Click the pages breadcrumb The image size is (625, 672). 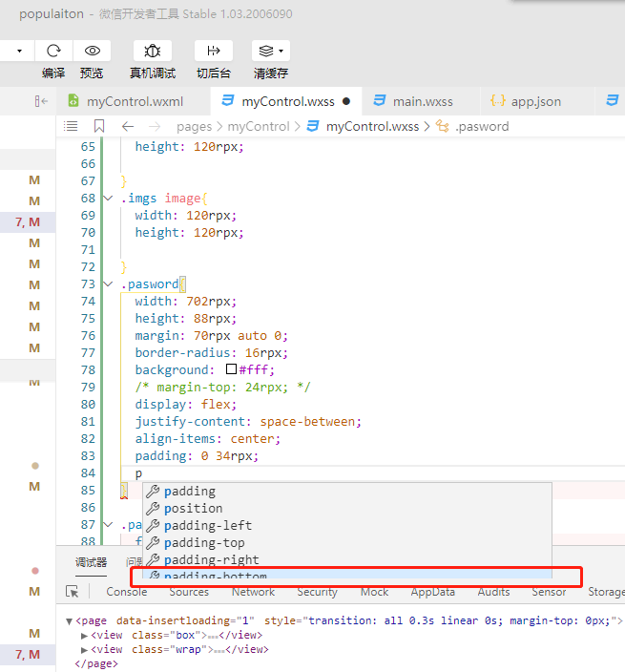[194, 127]
